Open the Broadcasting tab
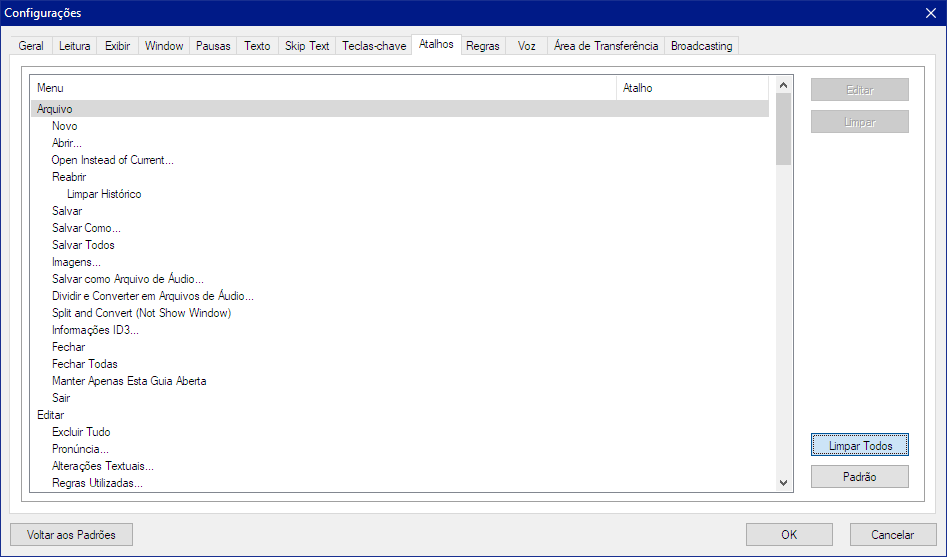947x557 pixels. point(701,46)
